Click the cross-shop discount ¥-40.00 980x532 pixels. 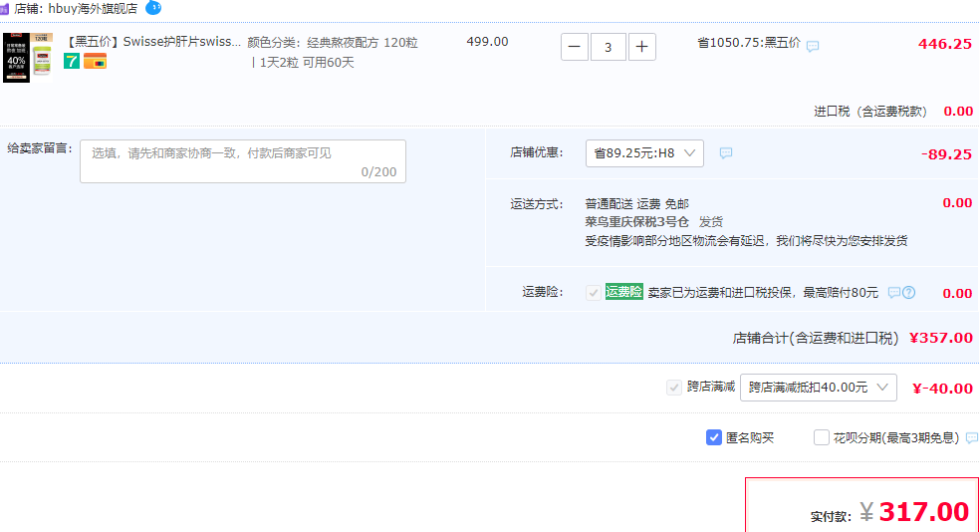942,389
